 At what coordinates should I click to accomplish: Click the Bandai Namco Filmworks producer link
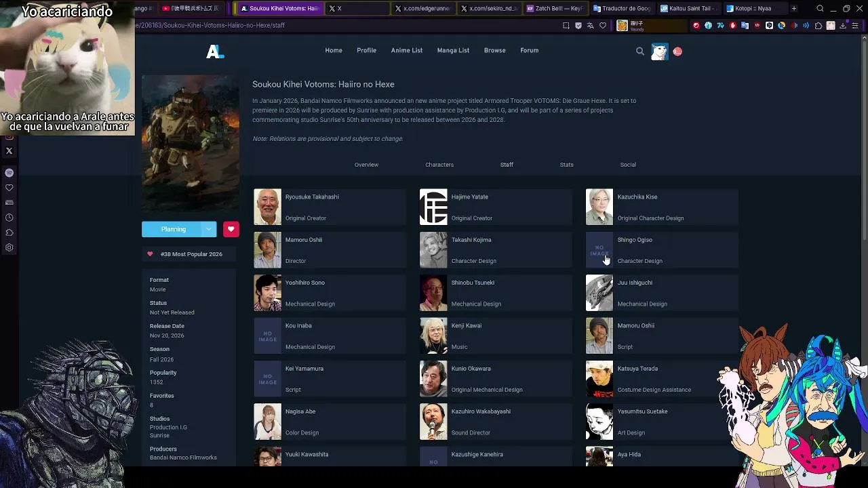(x=183, y=457)
